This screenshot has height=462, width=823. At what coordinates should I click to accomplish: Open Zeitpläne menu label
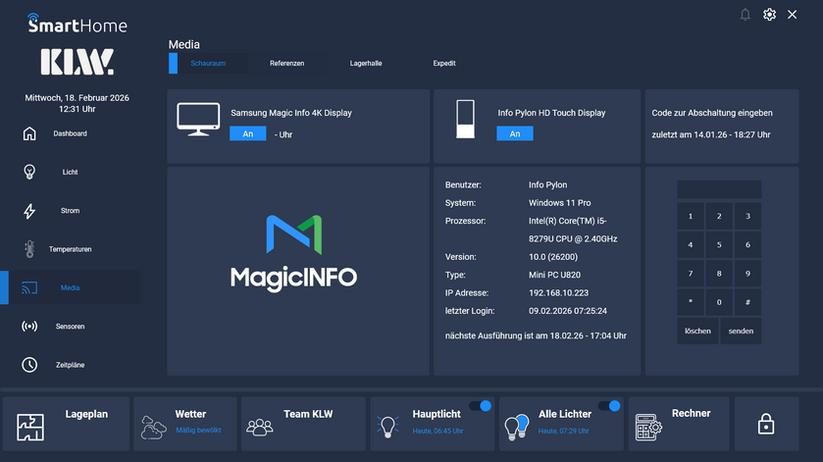[x=70, y=365]
